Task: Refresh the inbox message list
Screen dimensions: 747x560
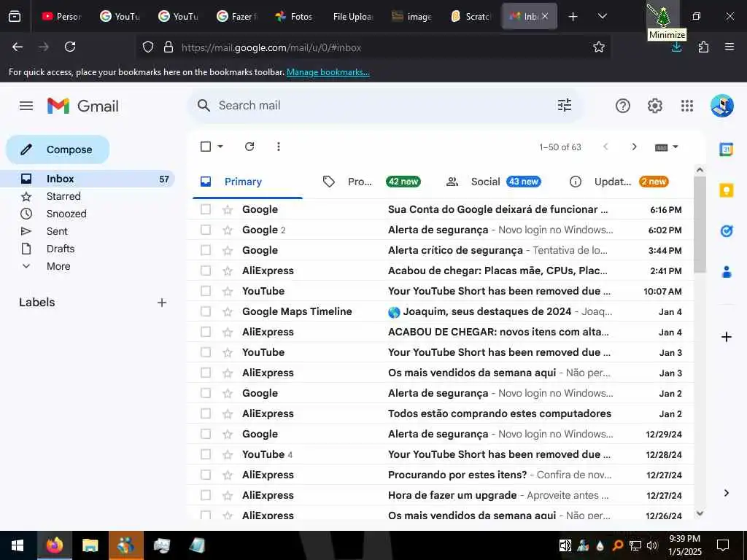Action: point(249,147)
